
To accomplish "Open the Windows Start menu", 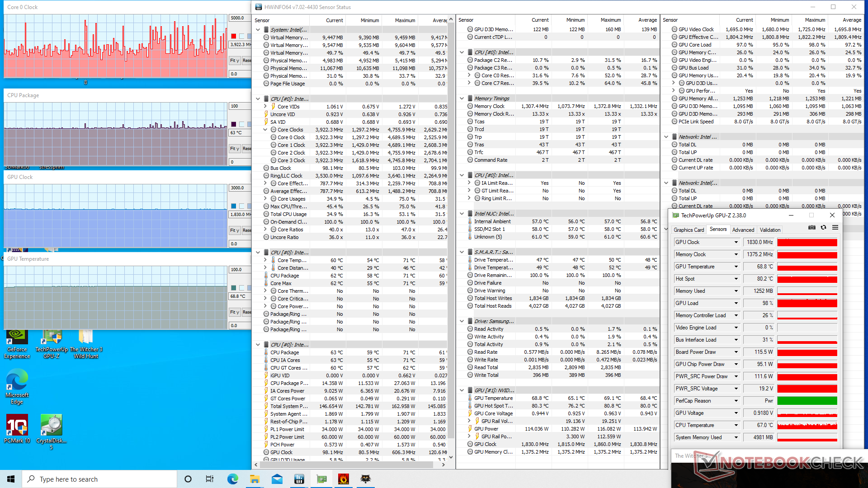I will 11,479.
